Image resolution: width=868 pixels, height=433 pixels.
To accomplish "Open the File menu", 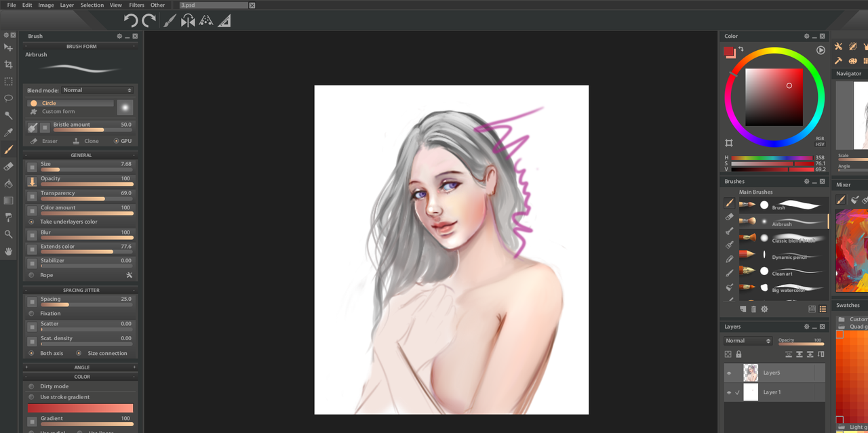I will [x=12, y=5].
